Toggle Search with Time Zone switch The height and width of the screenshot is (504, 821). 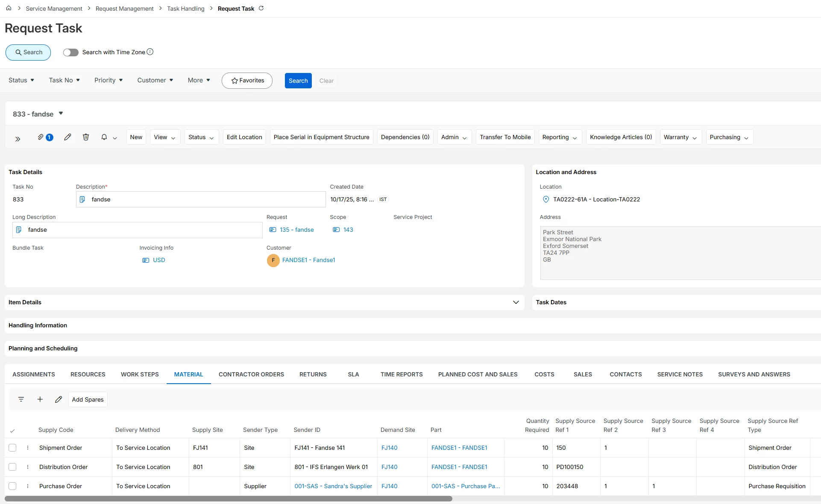coord(71,52)
